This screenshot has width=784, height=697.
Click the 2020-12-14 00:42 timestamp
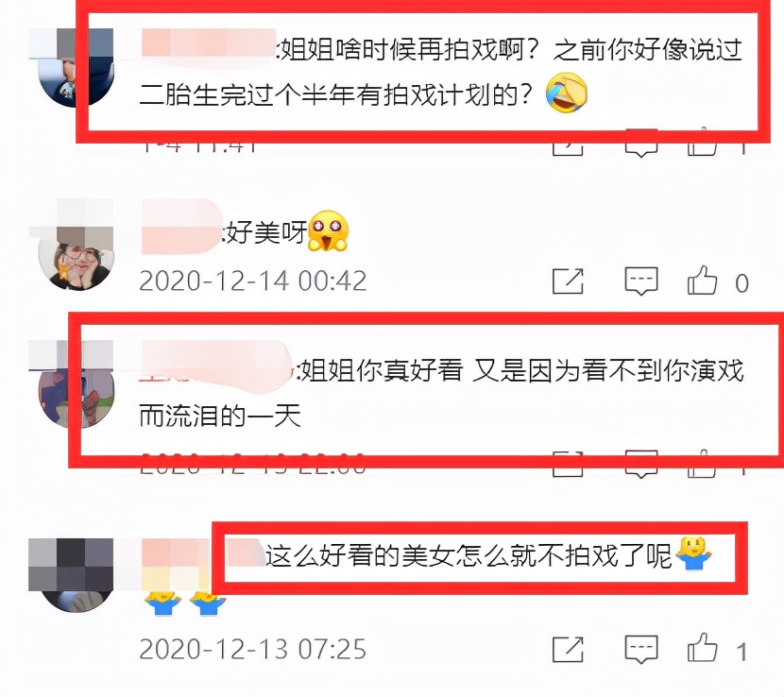click(252, 281)
